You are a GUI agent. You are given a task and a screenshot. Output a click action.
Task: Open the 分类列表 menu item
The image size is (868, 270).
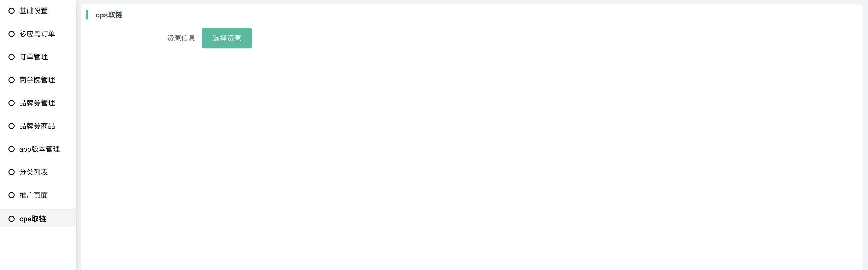coord(38,172)
